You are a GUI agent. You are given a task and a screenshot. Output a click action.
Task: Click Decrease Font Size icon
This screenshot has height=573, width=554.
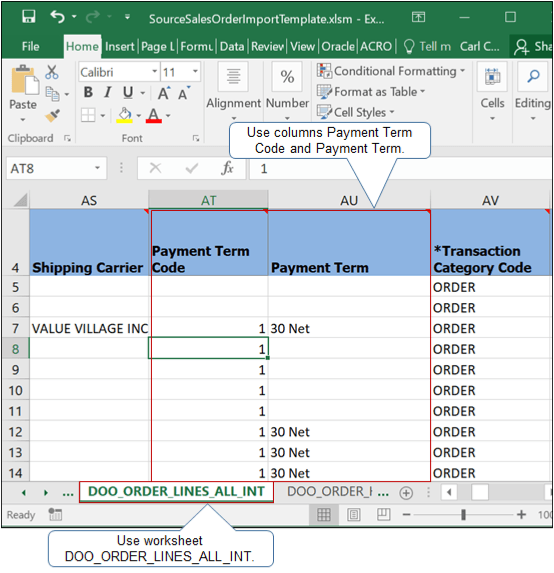(x=184, y=94)
